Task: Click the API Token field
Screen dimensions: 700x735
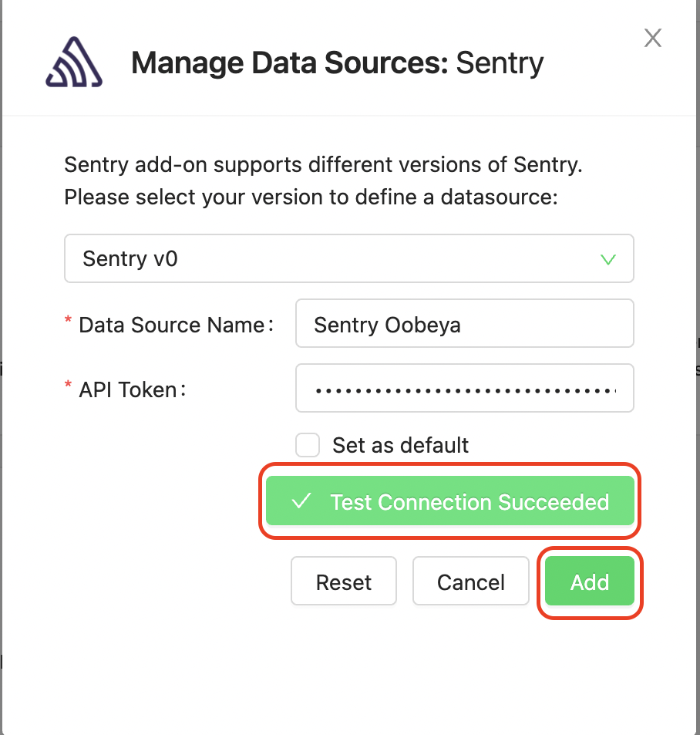Action: (464, 388)
